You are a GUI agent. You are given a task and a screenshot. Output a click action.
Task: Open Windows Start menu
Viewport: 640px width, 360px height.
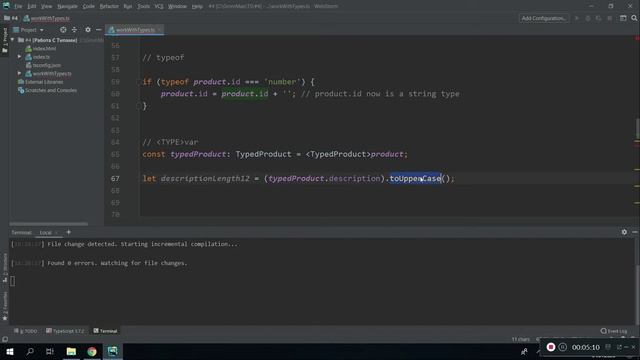(x=10, y=351)
